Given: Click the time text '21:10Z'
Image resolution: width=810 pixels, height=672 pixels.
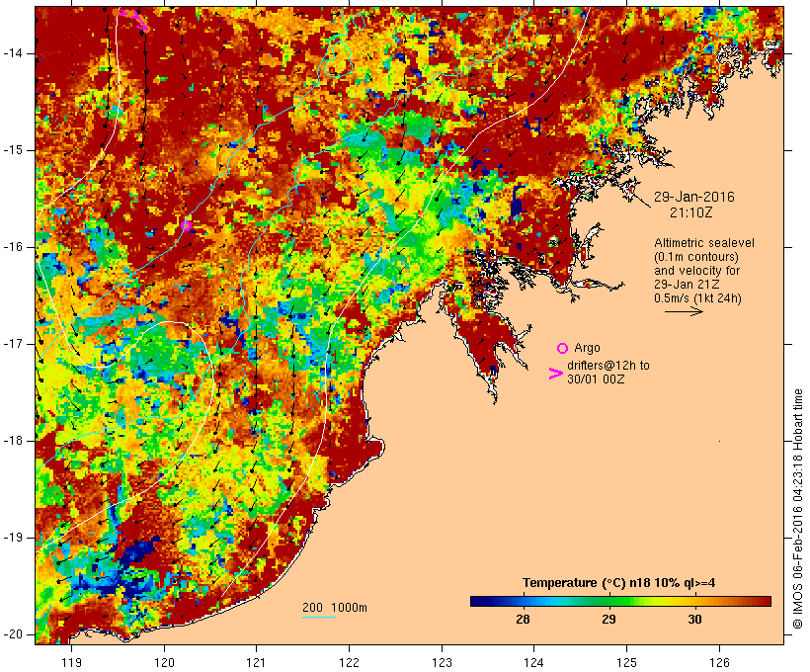Looking at the screenshot, I should tap(691, 212).
